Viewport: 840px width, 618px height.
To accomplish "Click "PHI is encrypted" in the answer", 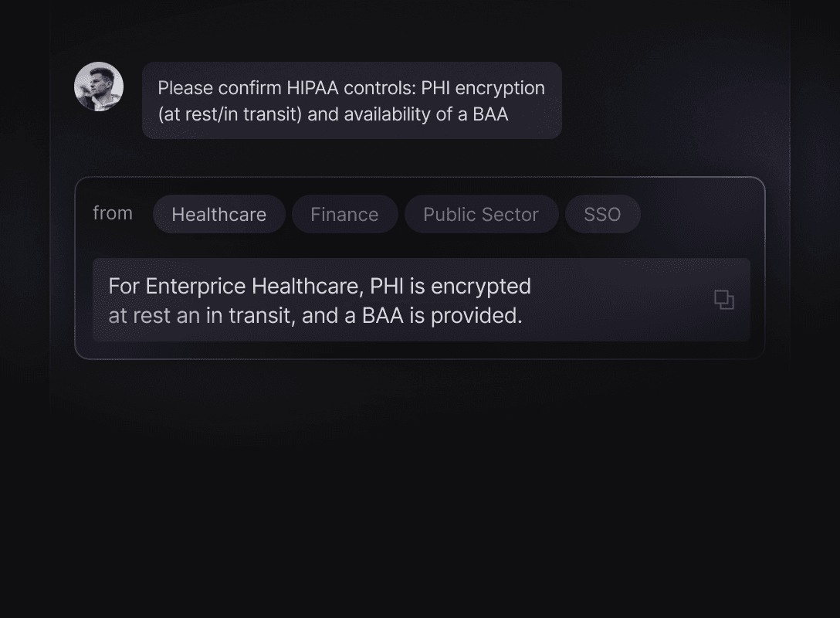I will pos(451,287).
